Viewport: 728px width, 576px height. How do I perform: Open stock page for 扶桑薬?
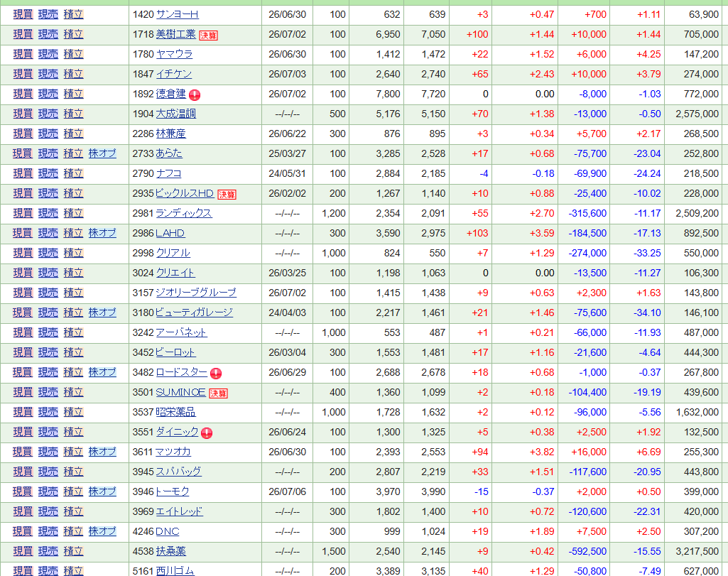(x=170, y=551)
